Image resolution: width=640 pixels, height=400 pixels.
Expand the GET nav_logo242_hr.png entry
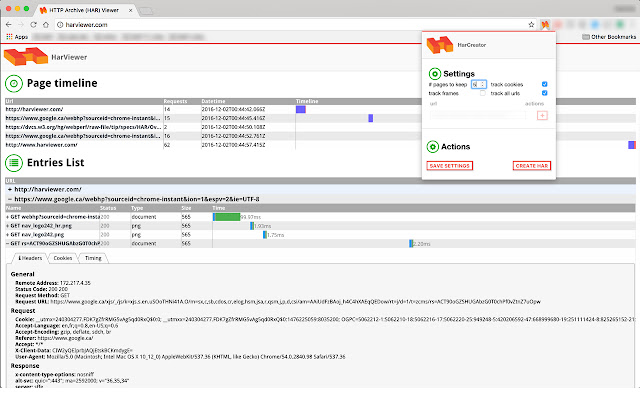tap(8, 225)
